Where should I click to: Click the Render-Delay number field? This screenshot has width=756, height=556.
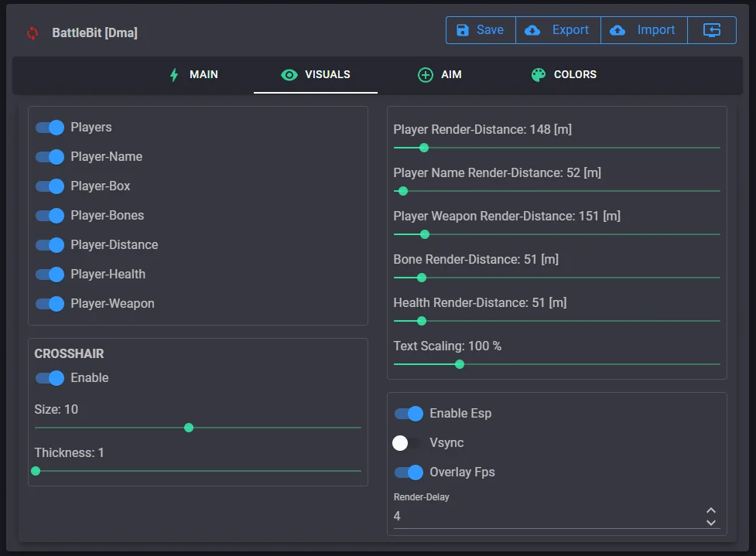coord(542,516)
